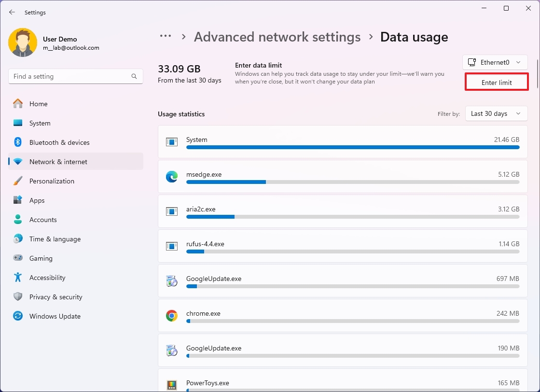Click the msedge.exe usage bar

click(353, 182)
